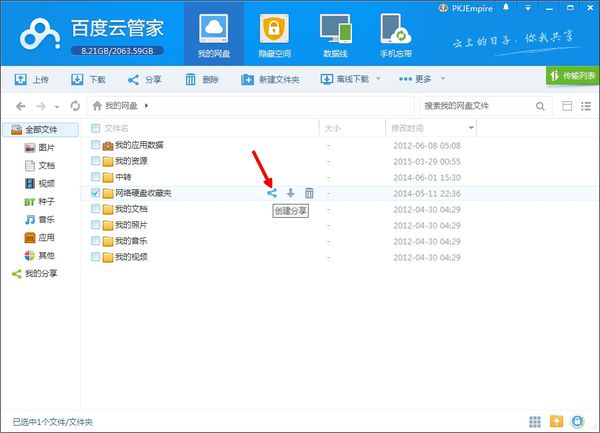
Task: Switch to list view icon
Action: (x=586, y=106)
